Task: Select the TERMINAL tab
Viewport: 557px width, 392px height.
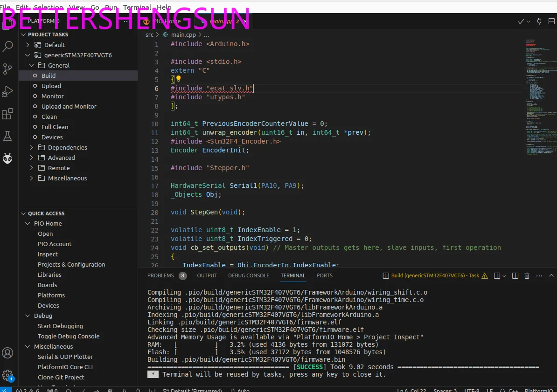Action: click(x=292, y=275)
